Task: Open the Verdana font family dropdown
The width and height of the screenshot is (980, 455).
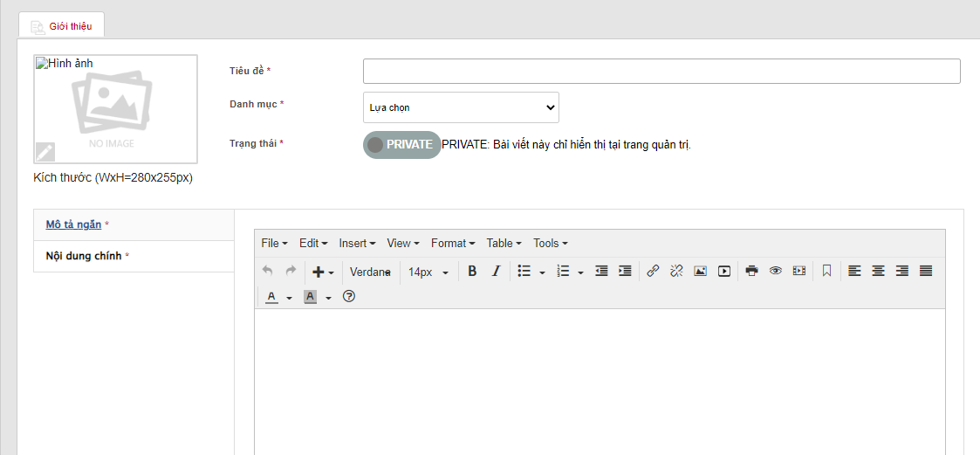Action: [x=371, y=272]
